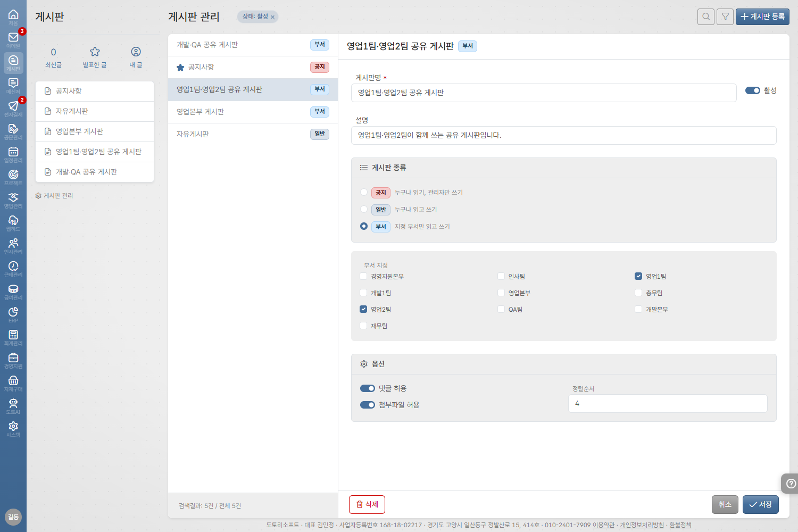Open 메신저 messenger icon in sidebar
The width and height of the screenshot is (798, 532).
13,86
